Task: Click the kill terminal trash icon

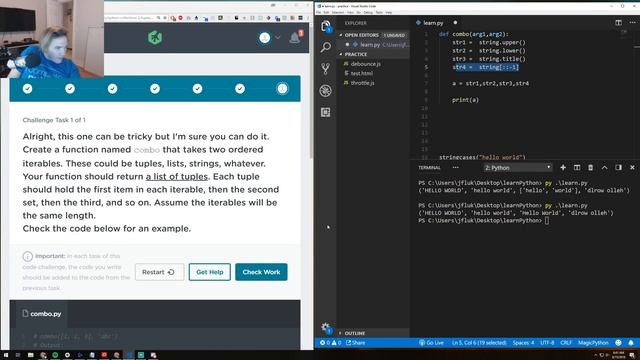Action: tap(590, 167)
